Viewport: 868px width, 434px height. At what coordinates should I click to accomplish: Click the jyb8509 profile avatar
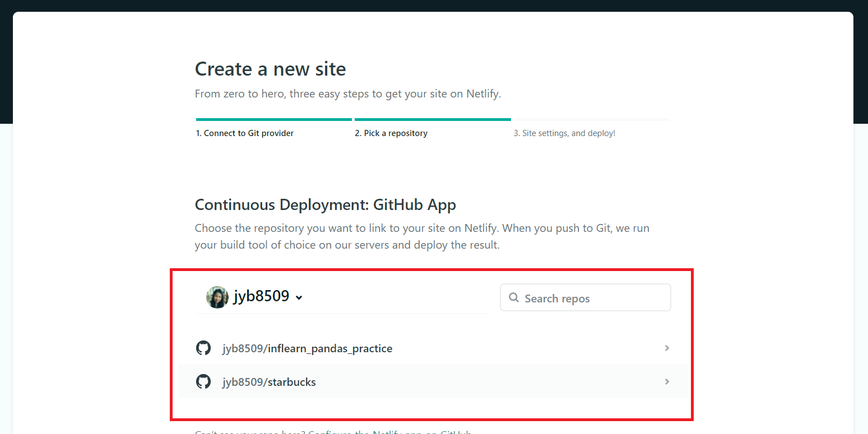(x=217, y=297)
